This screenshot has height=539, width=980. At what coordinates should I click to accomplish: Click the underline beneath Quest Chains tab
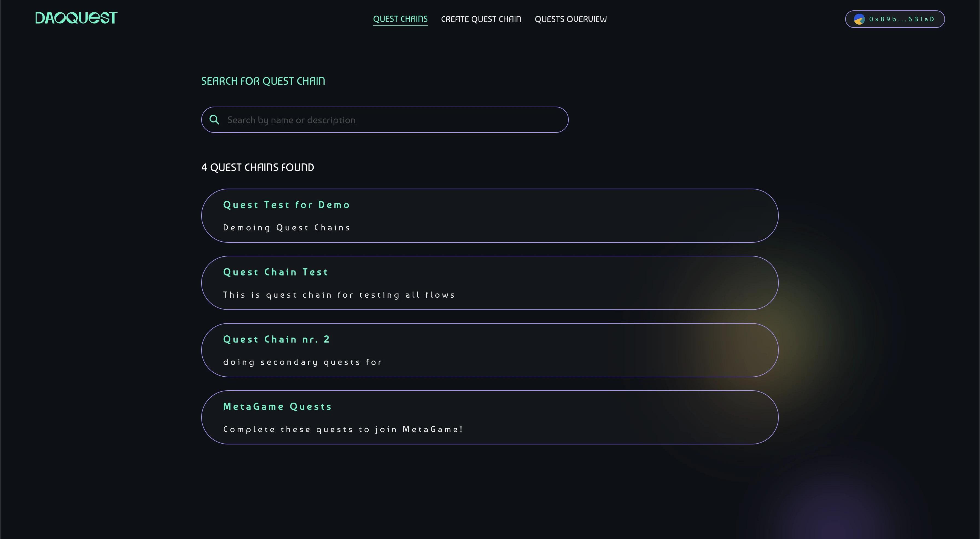pyautogui.click(x=400, y=25)
